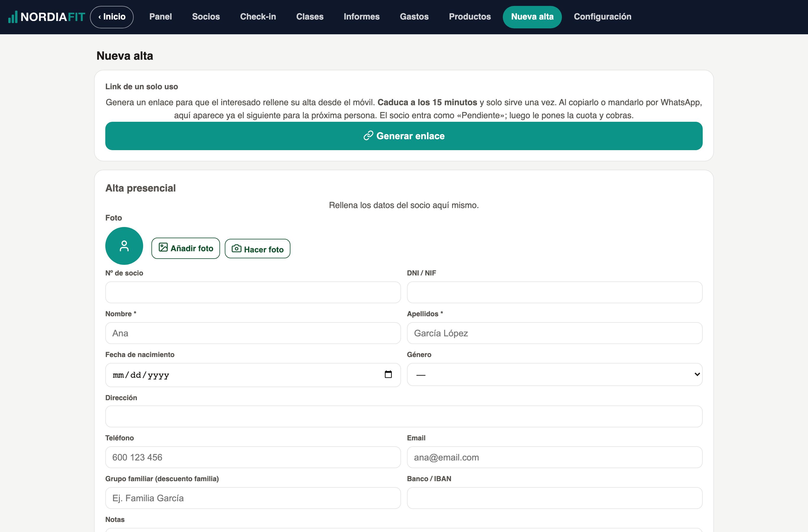Screen dimensions: 808x532
Task: Click the Nombre input field
Action: pyautogui.click(x=253, y=333)
